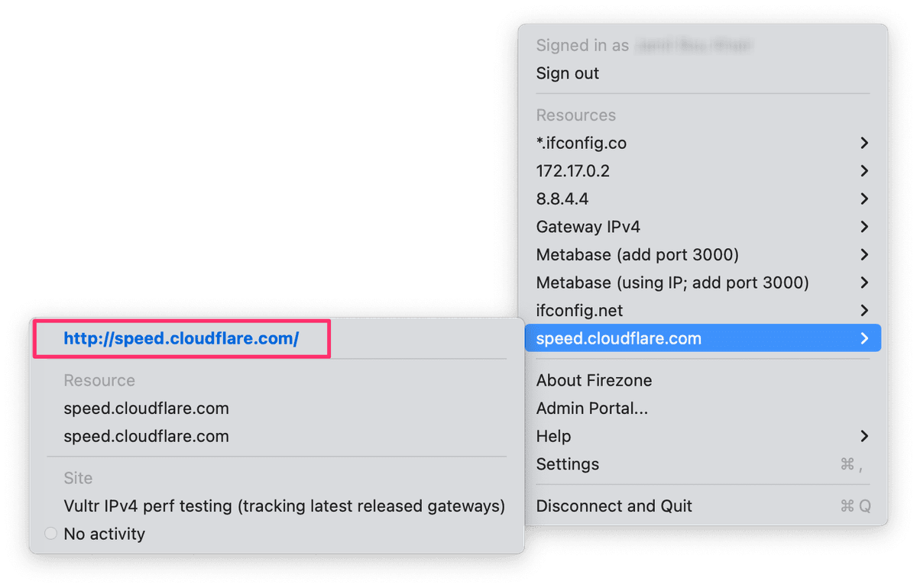917x588 pixels.
Task: Open About Firezone
Action: [x=594, y=380]
